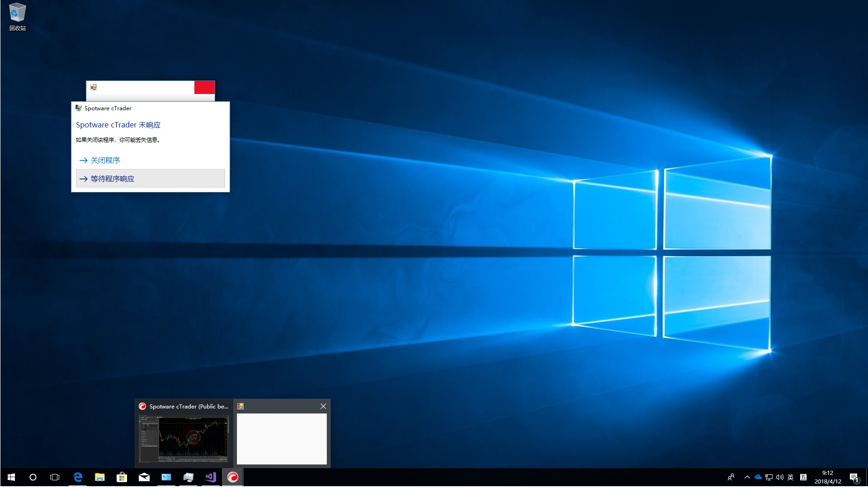
Task: Click the cTrader red taskbar icon
Action: point(233,477)
